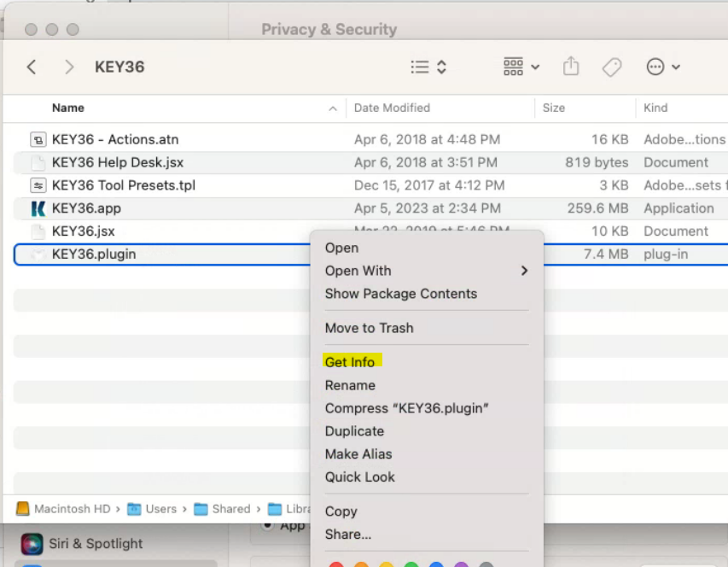
Task: Choose Make Alias
Action: (358, 453)
